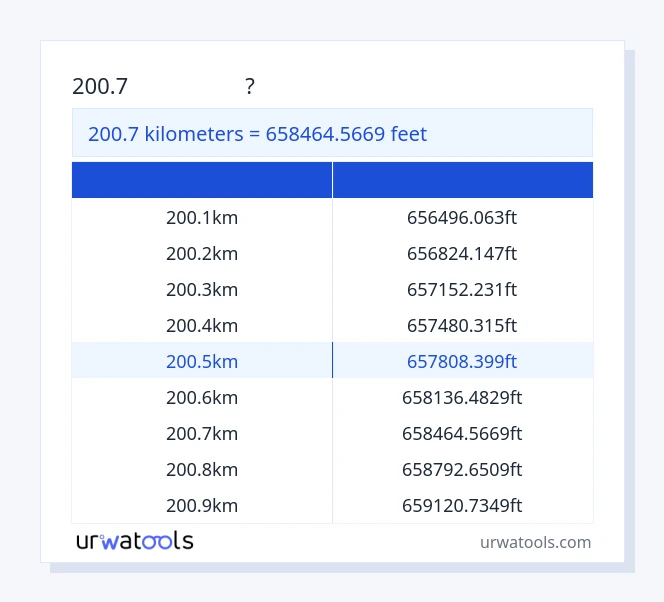
Task: Click the 657152.231ft value
Action: [462, 289]
